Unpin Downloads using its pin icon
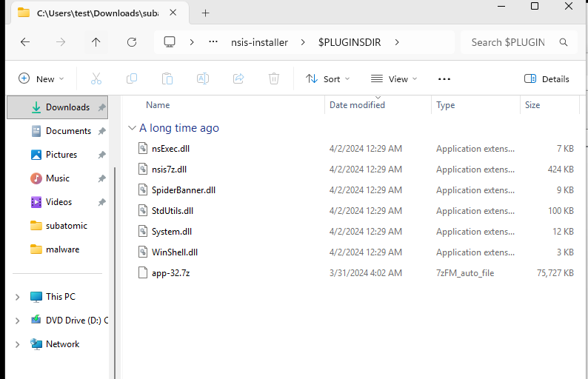The image size is (588, 379). tap(101, 107)
